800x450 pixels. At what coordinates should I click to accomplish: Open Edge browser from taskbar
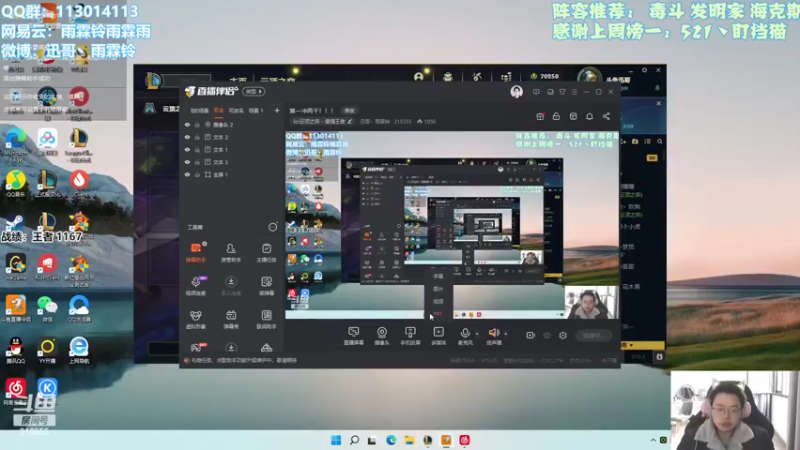coord(391,440)
